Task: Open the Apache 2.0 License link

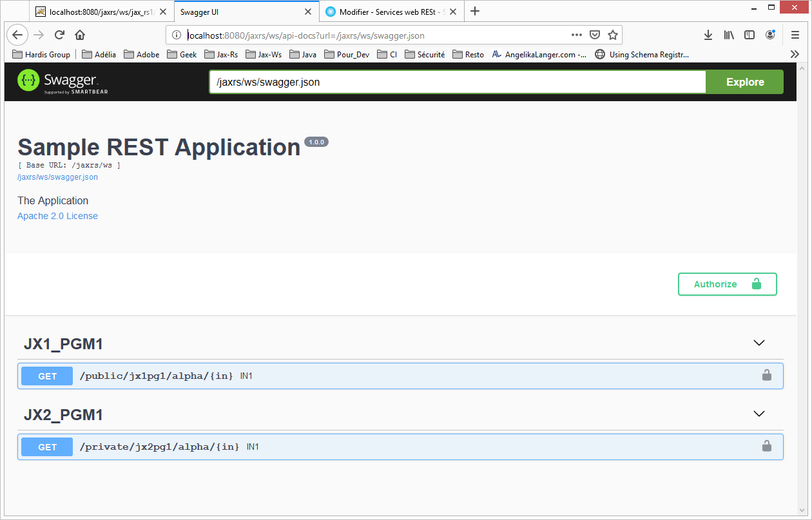Action: pos(57,216)
